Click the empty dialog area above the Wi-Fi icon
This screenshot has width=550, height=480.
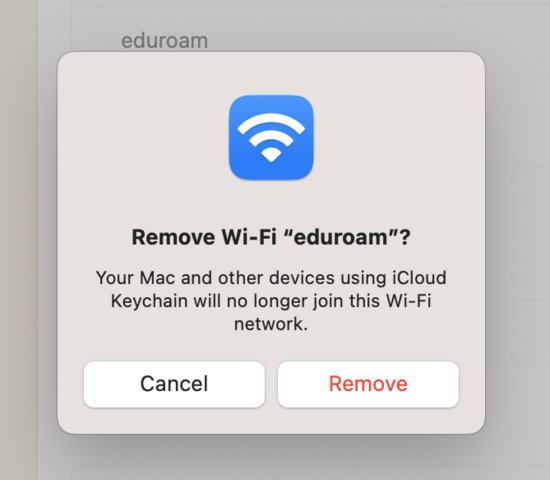(271, 73)
